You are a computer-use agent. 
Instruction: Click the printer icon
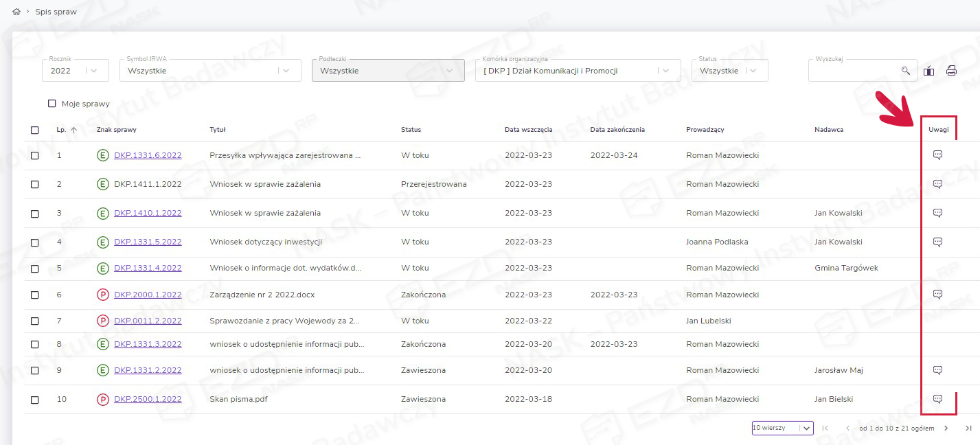tap(951, 70)
